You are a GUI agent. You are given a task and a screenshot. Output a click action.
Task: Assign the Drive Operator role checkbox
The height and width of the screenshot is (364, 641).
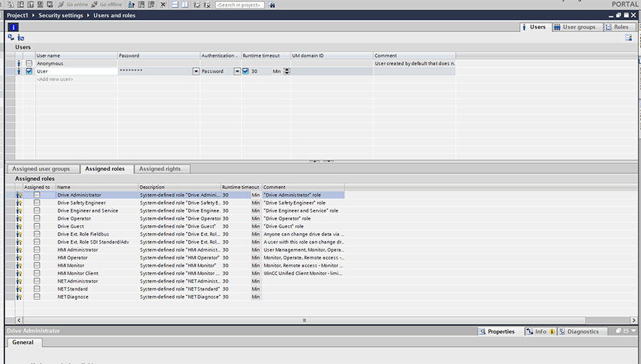(37, 219)
